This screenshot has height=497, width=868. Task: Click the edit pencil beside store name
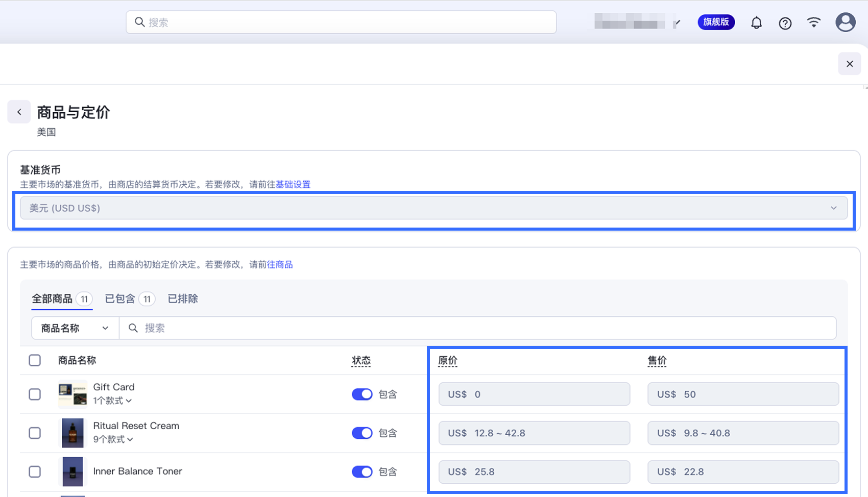pos(678,22)
